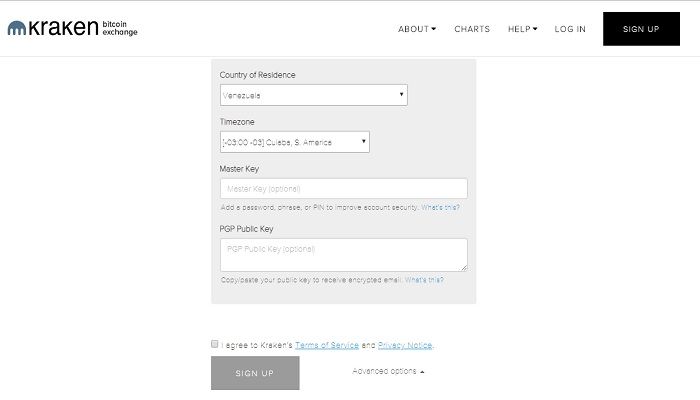
Task: Expand the HELP menu
Action: point(522,29)
